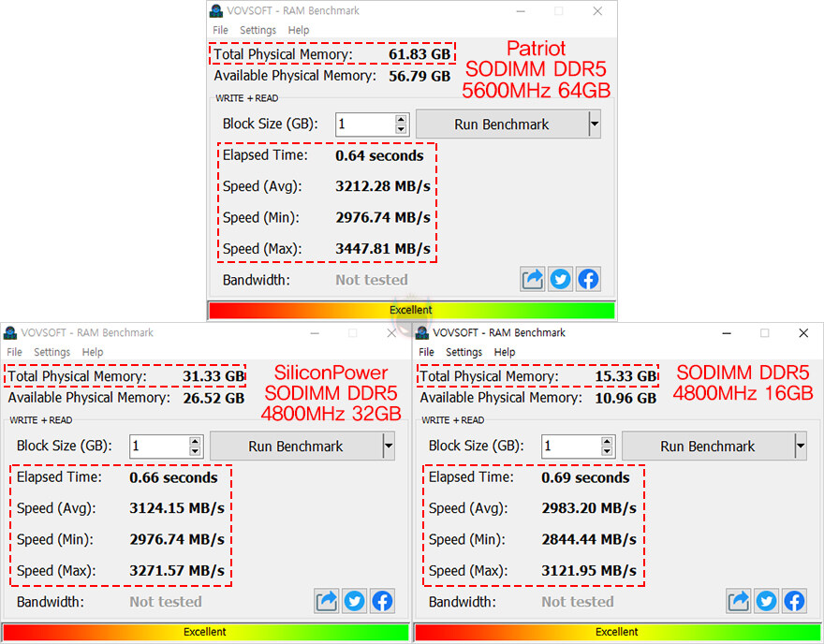Click the share icon in the bottom-left window
This screenshot has width=824, height=644.
pyautogui.click(x=326, y=601)
